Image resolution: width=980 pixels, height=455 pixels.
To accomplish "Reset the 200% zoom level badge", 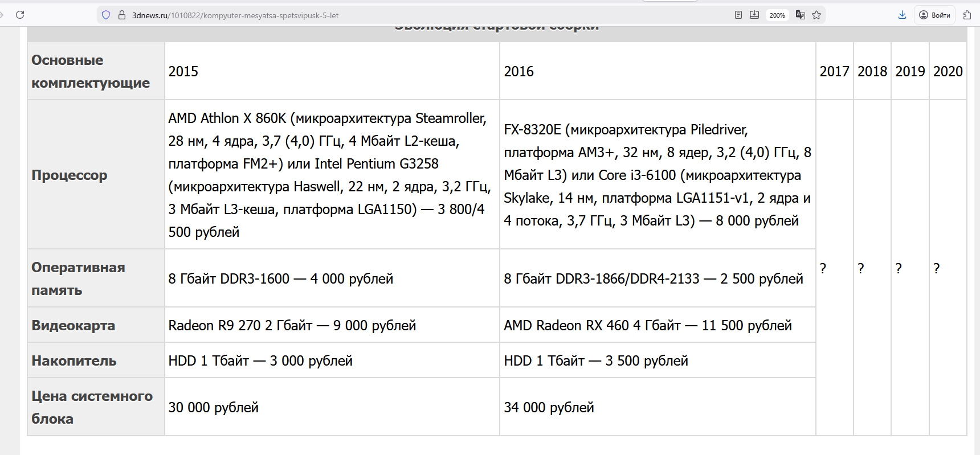I will (777, 15).
